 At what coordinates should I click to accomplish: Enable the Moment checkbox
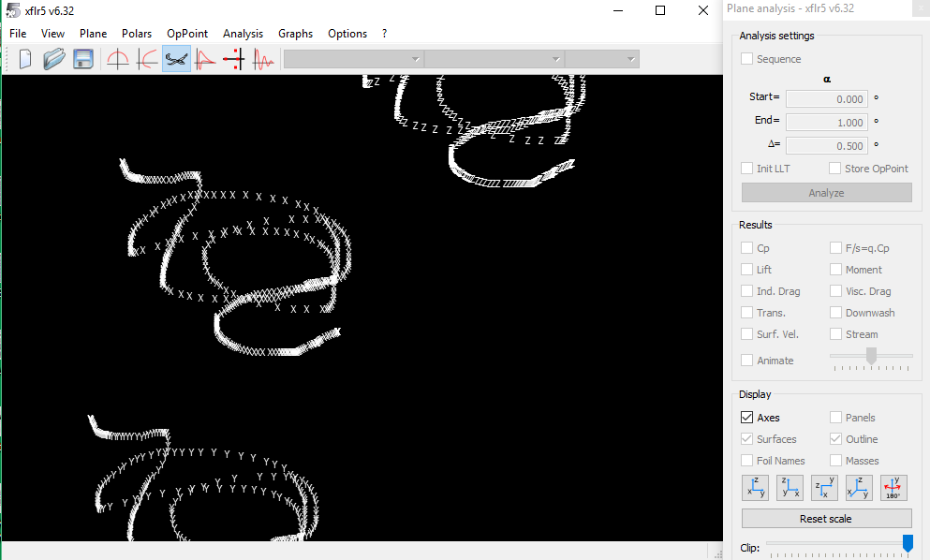tap(835, 270)
